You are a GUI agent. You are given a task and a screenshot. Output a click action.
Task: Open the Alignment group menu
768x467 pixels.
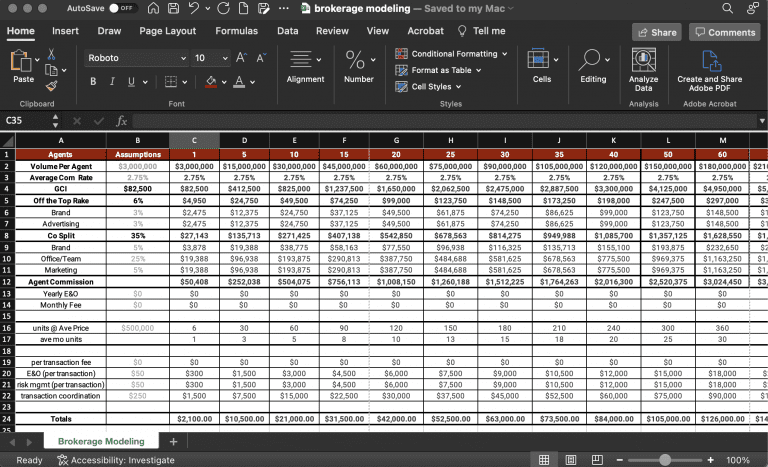[x=305, y=67]
